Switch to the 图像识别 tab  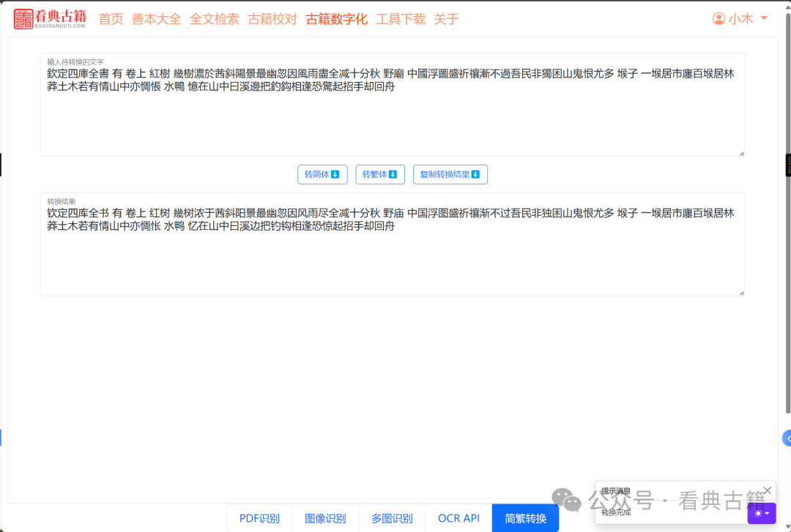pyautogui.click(x=325, y=517)
